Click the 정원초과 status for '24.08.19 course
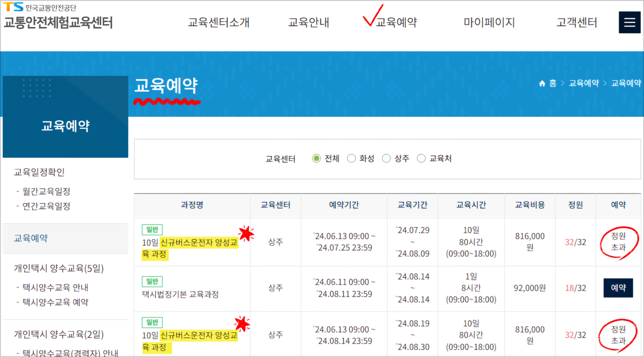Viewport: 644px width, 357px height. point(618,335)
